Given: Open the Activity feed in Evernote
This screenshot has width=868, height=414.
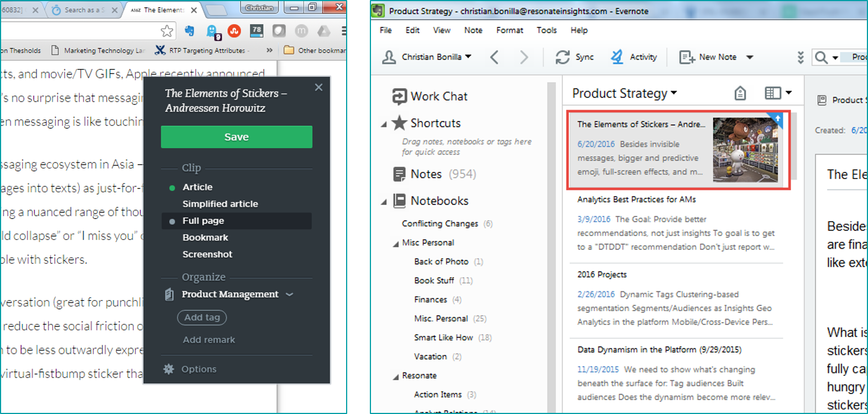Looking at the screenshot, I should [x=634, y=57].
